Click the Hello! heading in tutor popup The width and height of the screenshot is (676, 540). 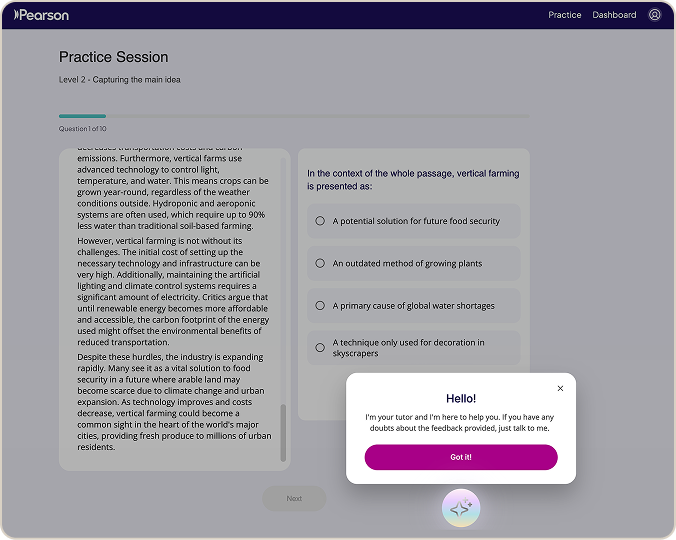461,399
